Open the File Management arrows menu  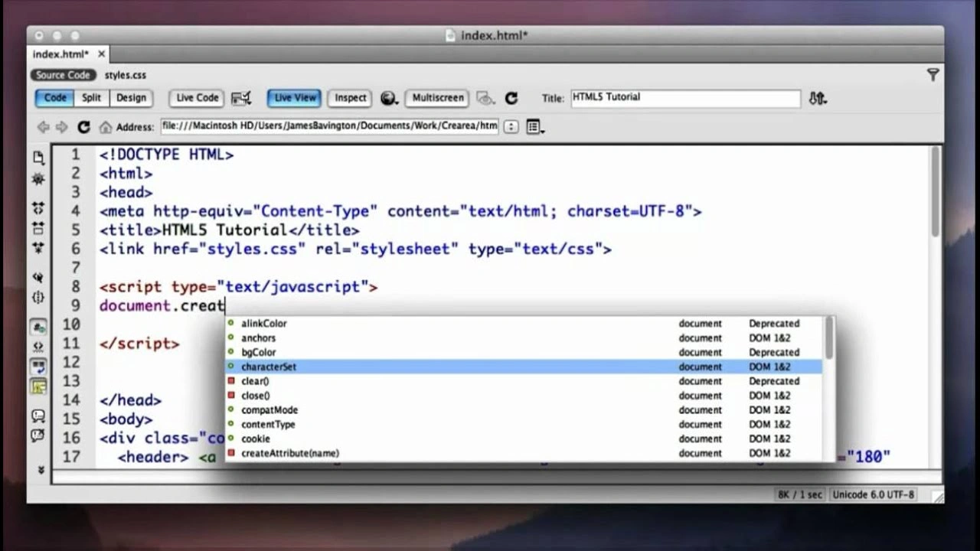coord(818,98)
